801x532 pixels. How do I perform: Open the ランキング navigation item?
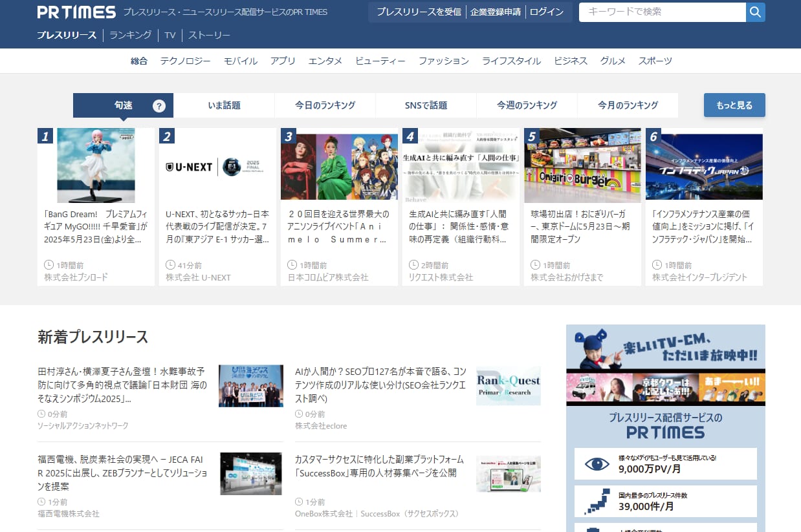pyautogui.click(x=130, y=35)
